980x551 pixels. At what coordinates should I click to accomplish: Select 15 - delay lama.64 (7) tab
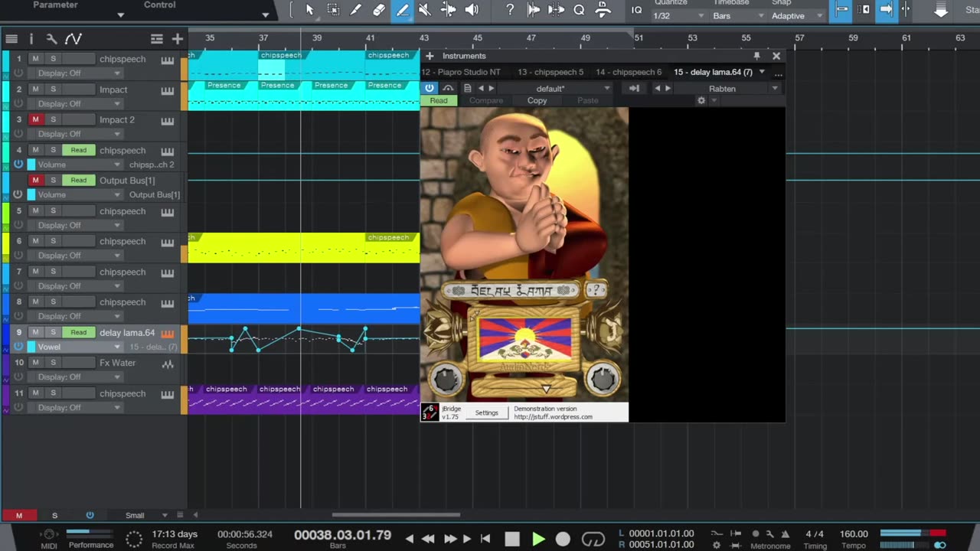tap(713, 72)
